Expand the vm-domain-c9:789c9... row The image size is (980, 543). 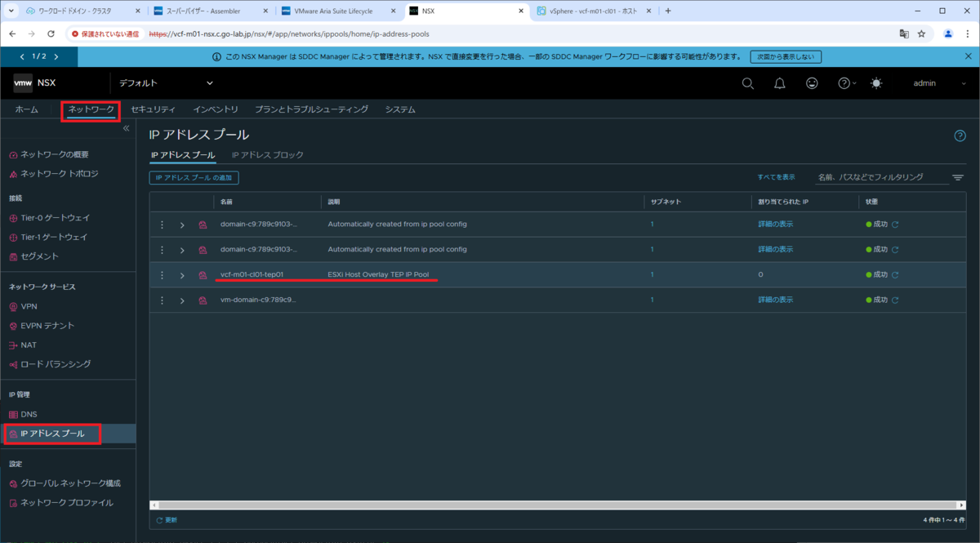pyautogui.click(x=182, y=300)
